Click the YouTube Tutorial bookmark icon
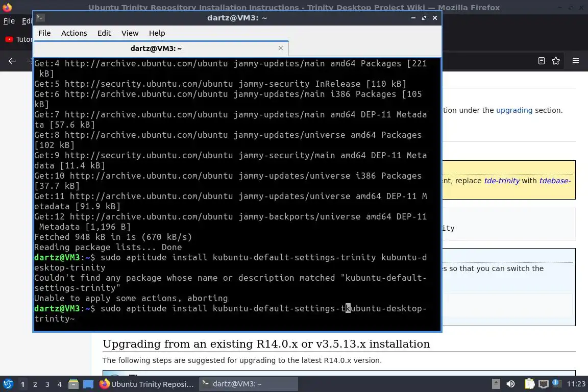This screenshot has width=588, height=392. point(9,39)
